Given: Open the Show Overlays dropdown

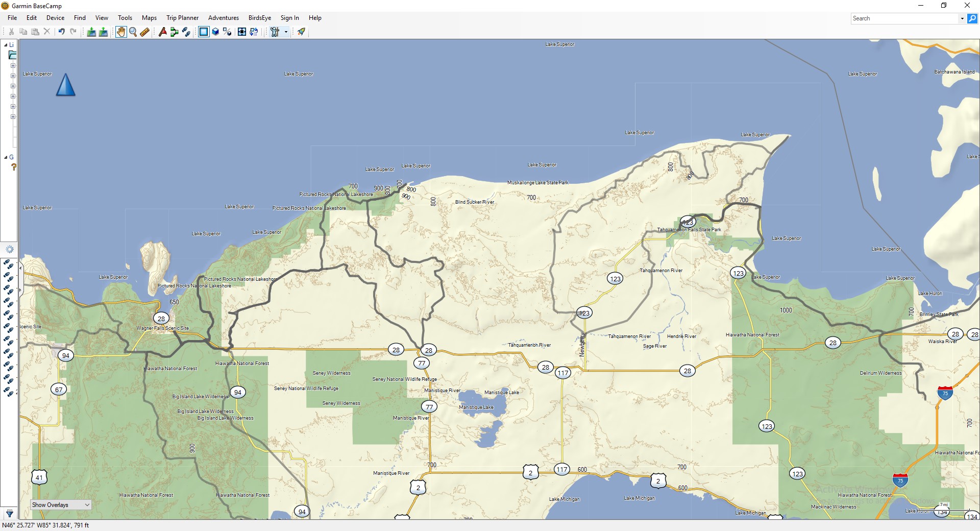Looking at the screenshot, I should click(x=61, y=505).
